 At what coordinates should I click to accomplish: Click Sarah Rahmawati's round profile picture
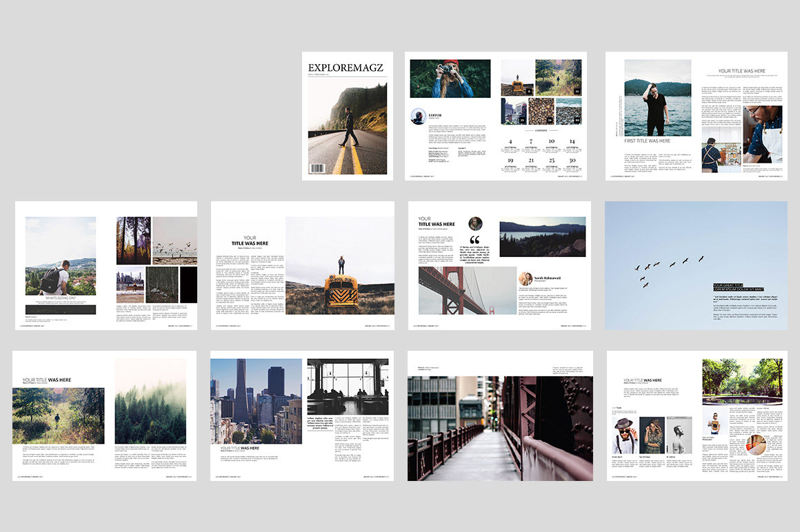(526, 278)
